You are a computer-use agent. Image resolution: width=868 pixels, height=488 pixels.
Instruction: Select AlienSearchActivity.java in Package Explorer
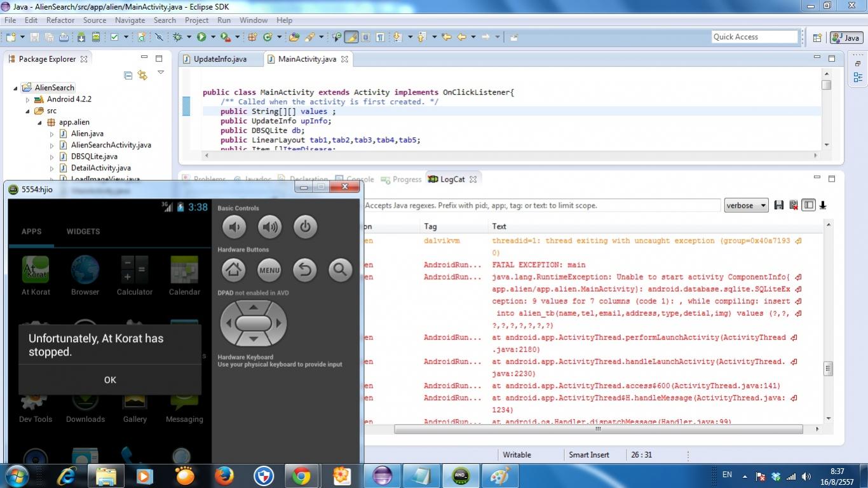111,145
